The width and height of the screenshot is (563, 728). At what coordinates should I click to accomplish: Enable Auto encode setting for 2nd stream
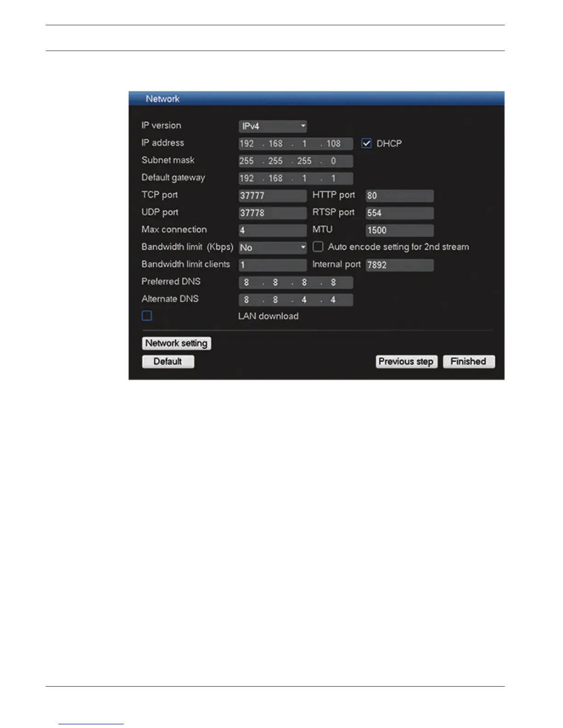[318, 247]
